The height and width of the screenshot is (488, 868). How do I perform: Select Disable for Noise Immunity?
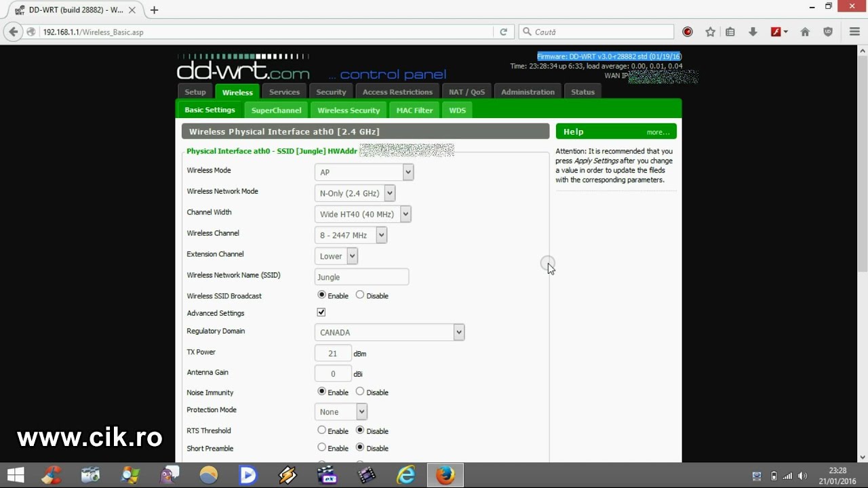[360, 392]
